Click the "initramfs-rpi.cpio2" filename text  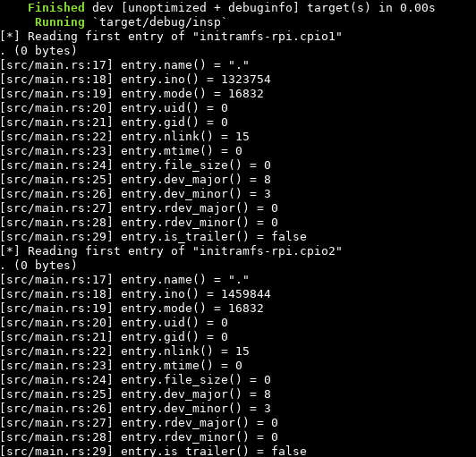(x=268, y=250)
